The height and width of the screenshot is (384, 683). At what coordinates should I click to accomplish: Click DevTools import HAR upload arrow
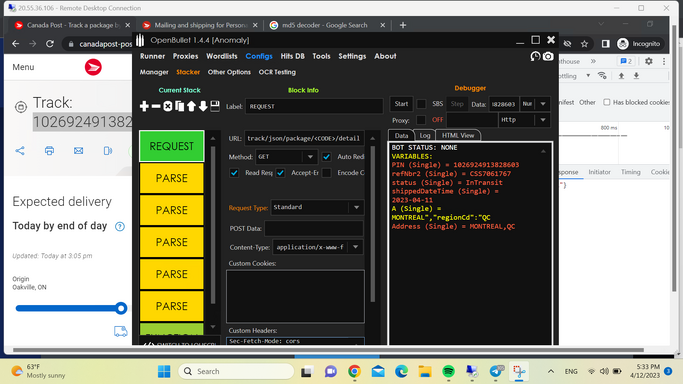tap(622, 76)
